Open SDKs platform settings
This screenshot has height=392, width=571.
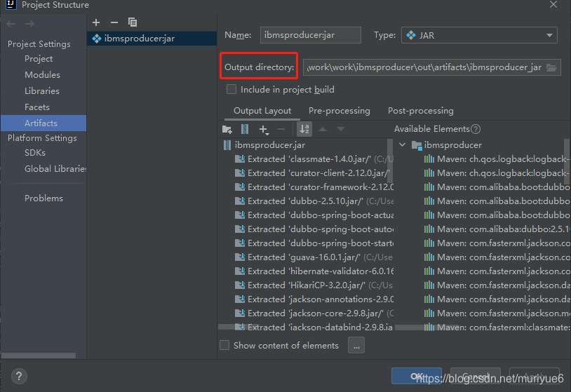[x=35, y=153]
